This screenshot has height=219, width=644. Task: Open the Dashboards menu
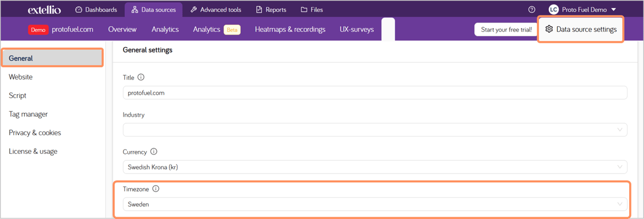click(96, 10)
